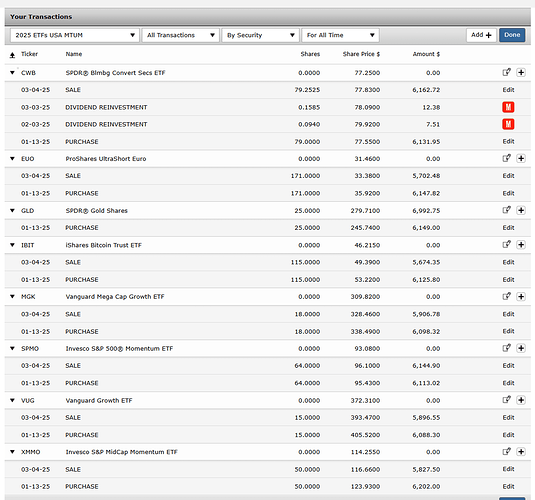Open the edit note icon for SPMO
This screenshot has width=535, height=500.
507,348
